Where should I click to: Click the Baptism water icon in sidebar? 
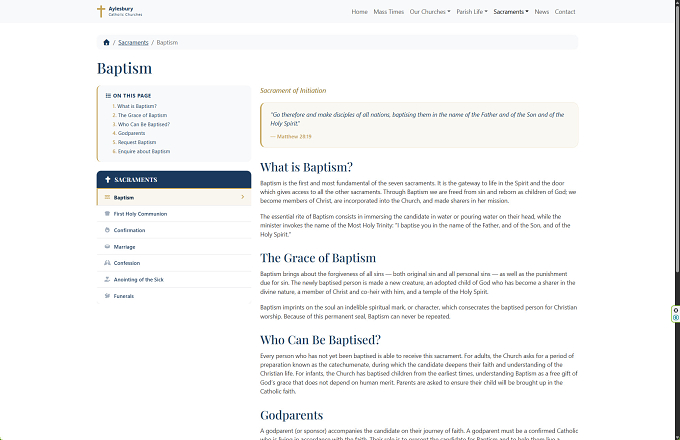[x=107, y=197]
